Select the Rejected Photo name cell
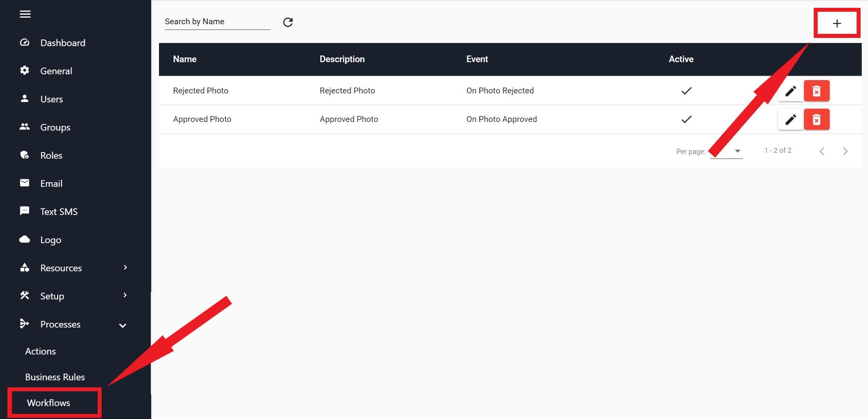Screen dimensions: 868x419 pyautogui.click(x=200, y=91)
